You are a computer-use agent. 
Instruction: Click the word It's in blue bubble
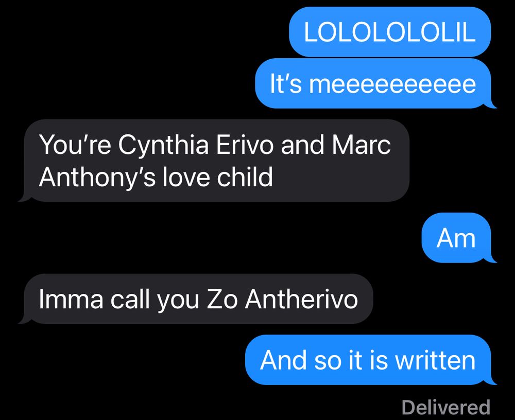click(285, 83)
